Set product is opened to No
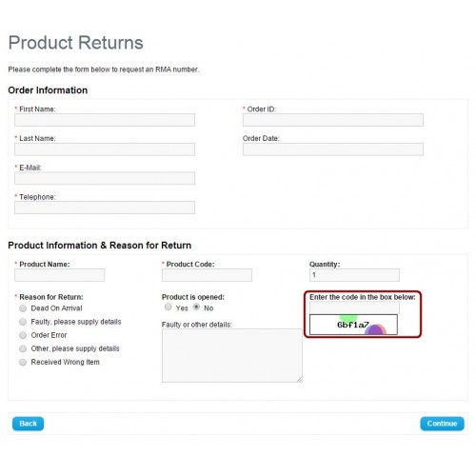 pyautogui.click(x=196, y=307)
